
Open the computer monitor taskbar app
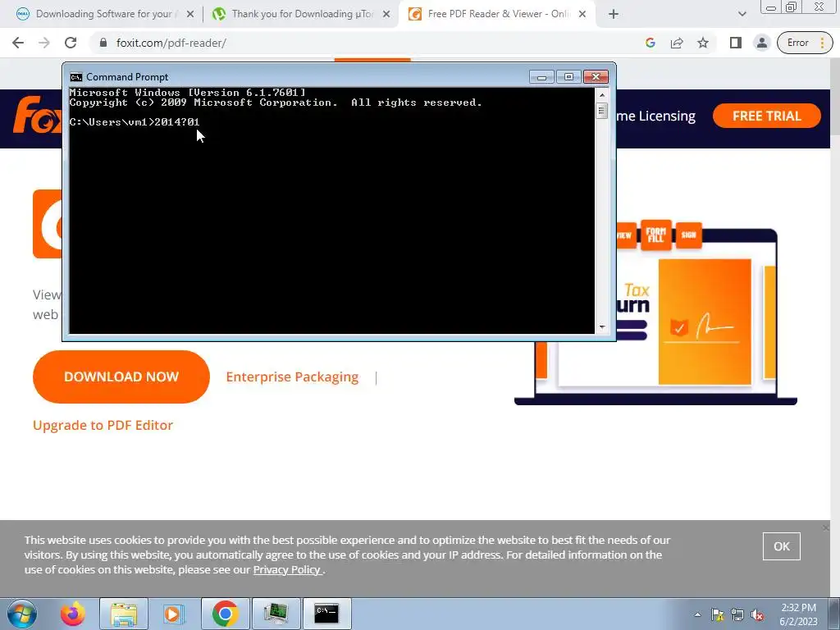tap(276, 614)
